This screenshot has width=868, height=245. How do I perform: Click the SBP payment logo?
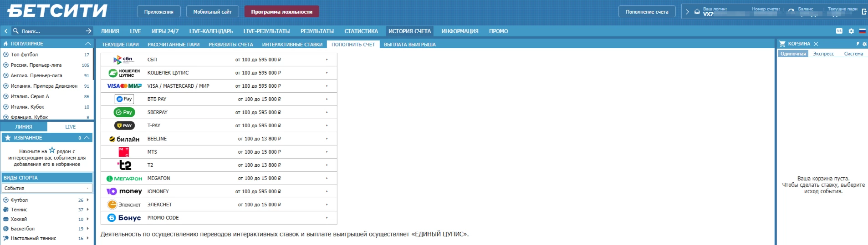(123, 60)
